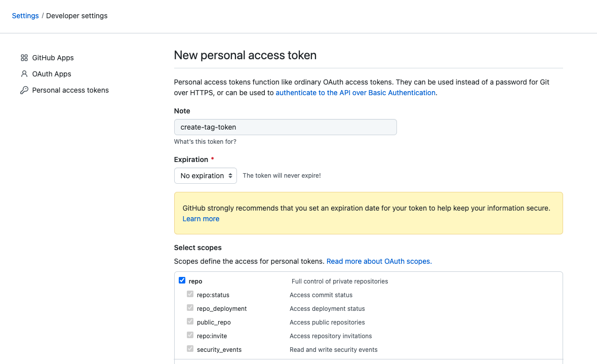Screen dimensions: 597x364
Task: Click the OAuth Apps person icon
Action: 24,73
